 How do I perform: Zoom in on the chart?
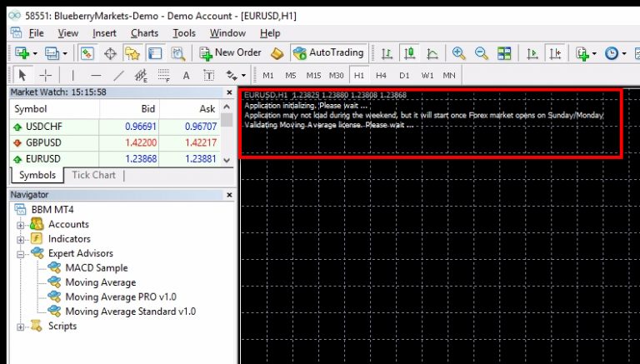click(458, 53)
